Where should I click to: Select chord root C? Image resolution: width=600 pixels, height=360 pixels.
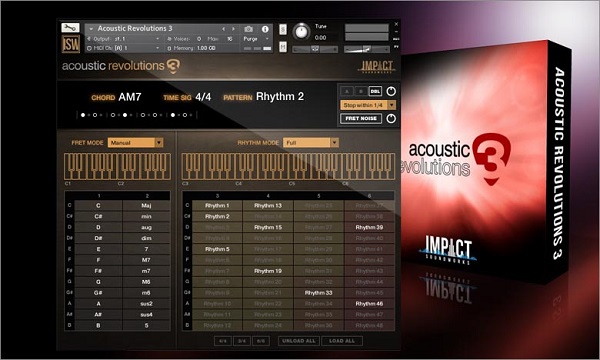tap(98, 205)
